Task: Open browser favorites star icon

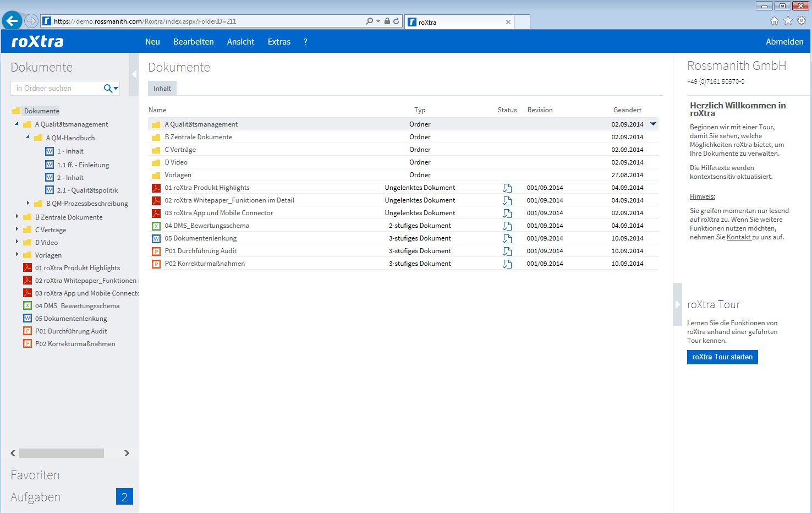Action: click(788, 21)
